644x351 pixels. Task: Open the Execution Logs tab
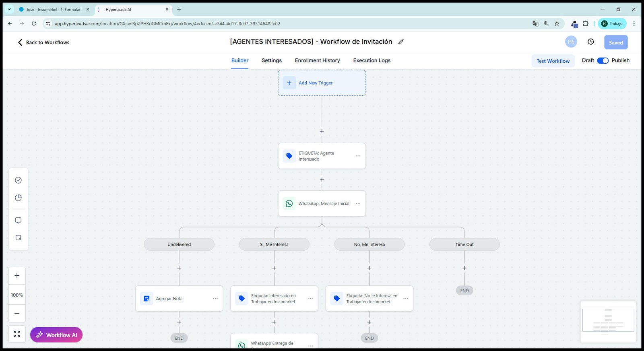click(x=372, y=60)
